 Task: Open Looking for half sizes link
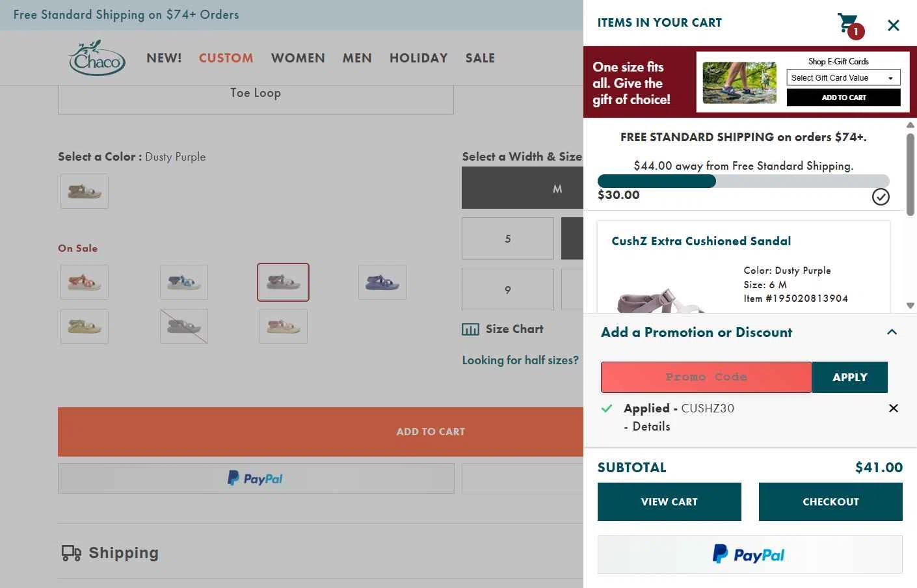tap(520, 360)
